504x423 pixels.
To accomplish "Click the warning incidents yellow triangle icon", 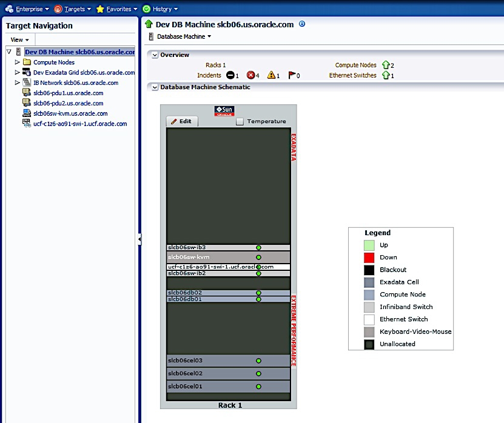I will click(x=271, y=76).
